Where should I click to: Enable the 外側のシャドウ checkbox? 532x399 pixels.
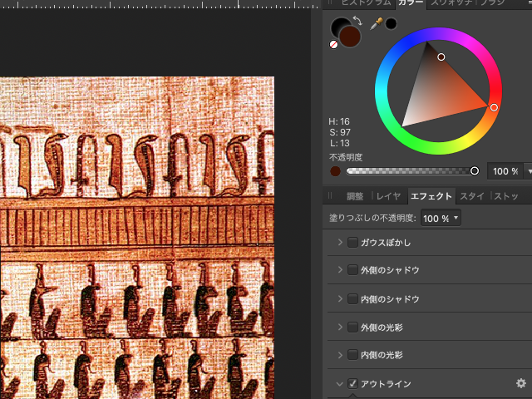click(x=352, y=269)
